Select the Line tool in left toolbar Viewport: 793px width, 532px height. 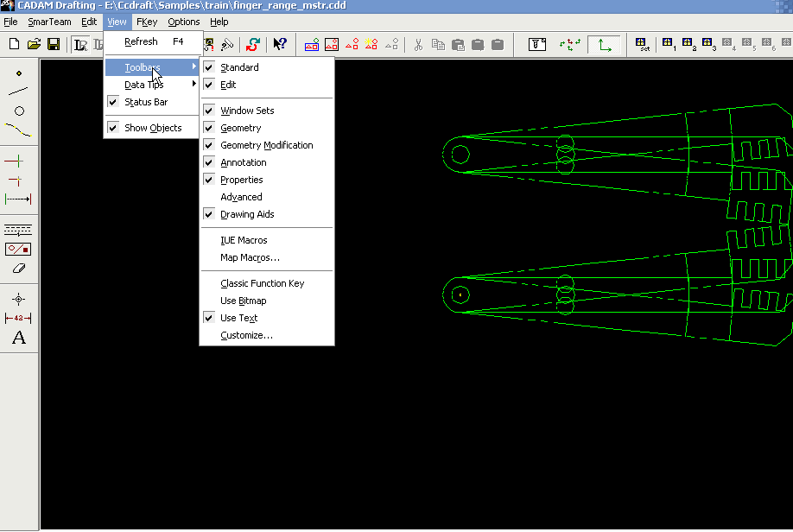[19, 92]
